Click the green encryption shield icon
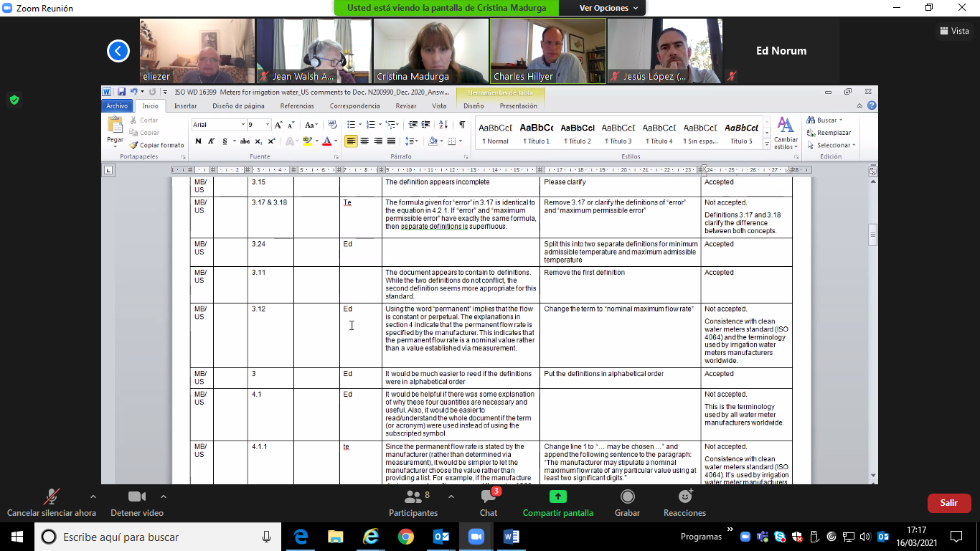The width and height of the screenshot is (980, 551). (14, 100)
